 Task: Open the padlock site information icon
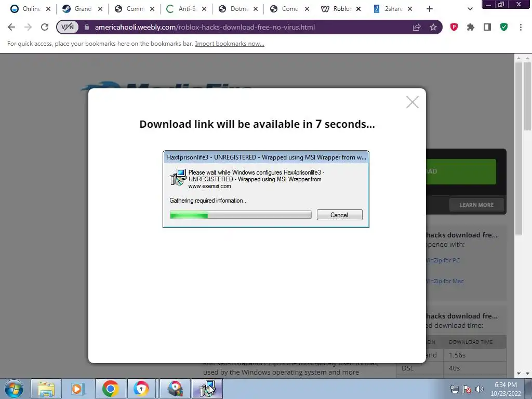tap(87, 27)
